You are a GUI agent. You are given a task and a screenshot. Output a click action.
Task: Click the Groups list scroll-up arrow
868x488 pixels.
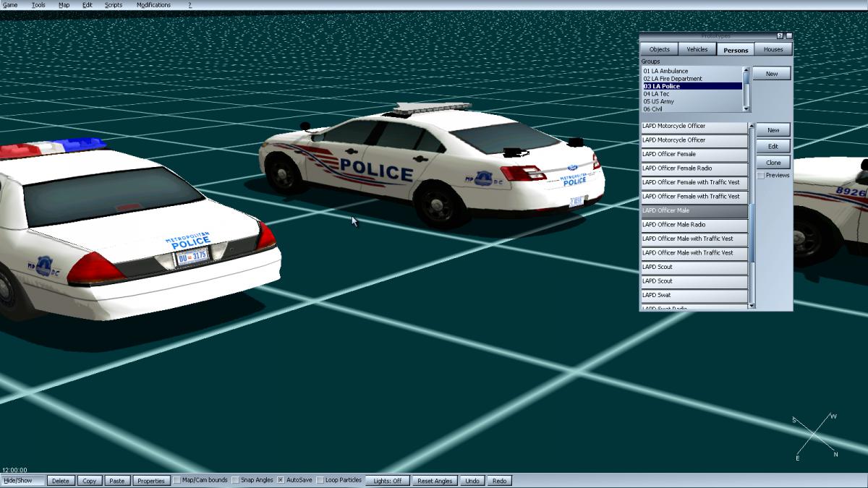tap(746, 70)
